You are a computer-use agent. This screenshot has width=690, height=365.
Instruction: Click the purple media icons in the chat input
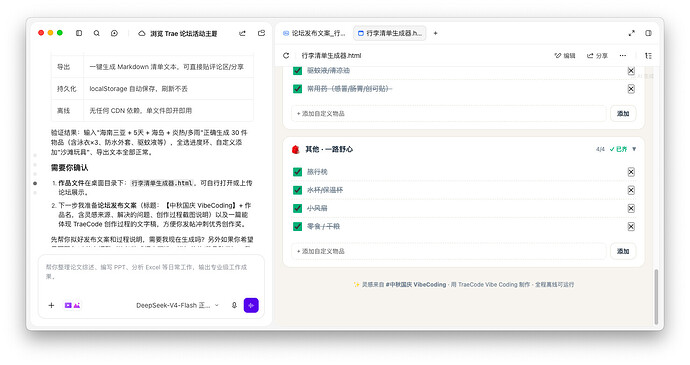pos(72,305)
